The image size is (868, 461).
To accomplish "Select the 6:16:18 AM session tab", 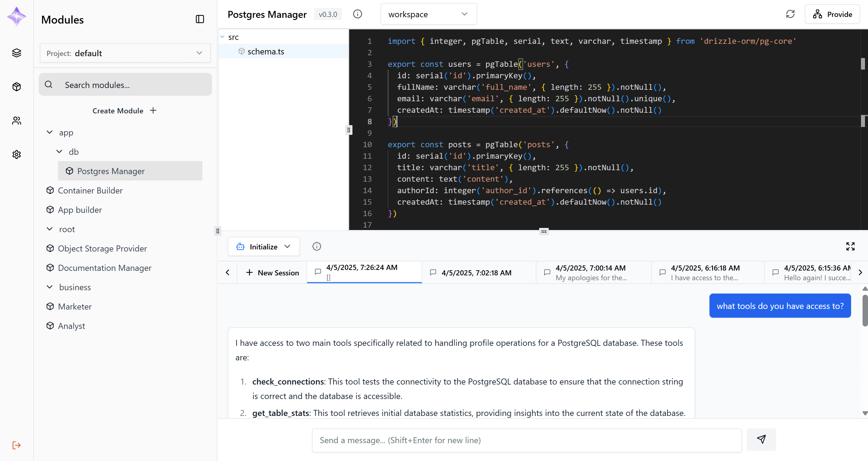I will click(708, 272).
